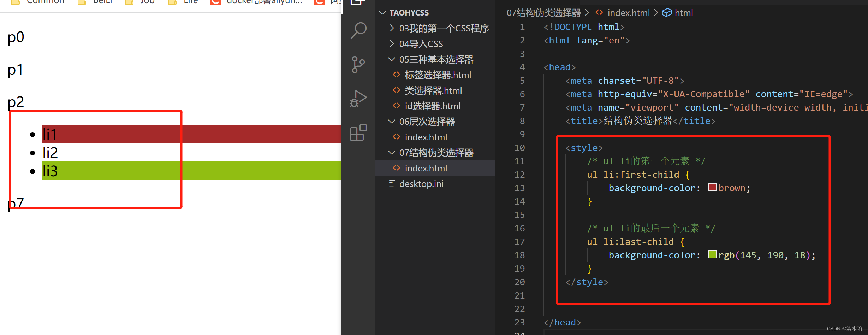Click the ul li:first-child selector text
This screenshot has width=868, height=335.
633,175
